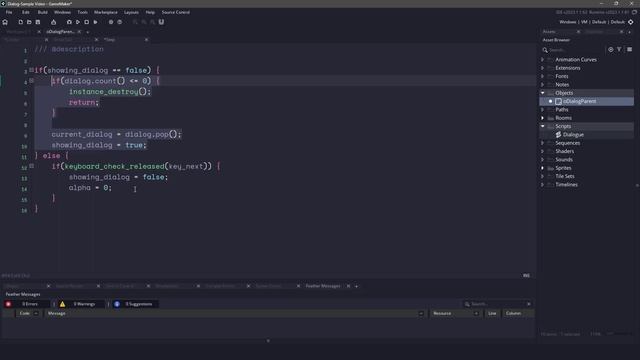
Task: Click the red Errors filter icon
Action: pyautogui.click(x=8, y=304)
